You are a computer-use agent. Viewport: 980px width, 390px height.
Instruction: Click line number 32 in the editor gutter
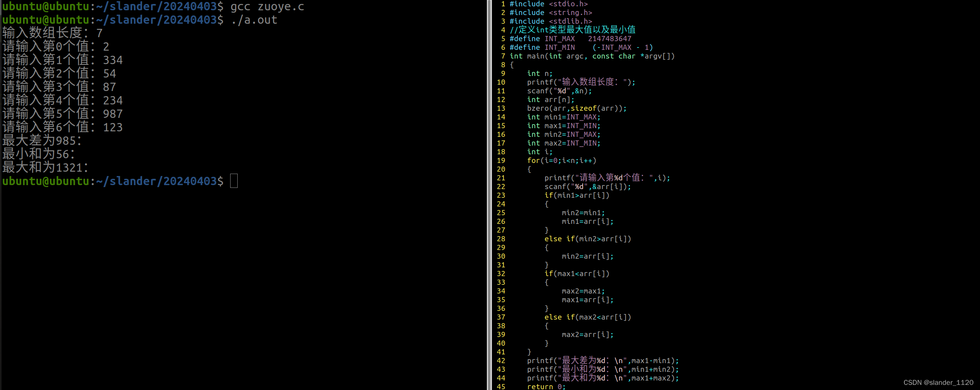click(x=501, y=274)
